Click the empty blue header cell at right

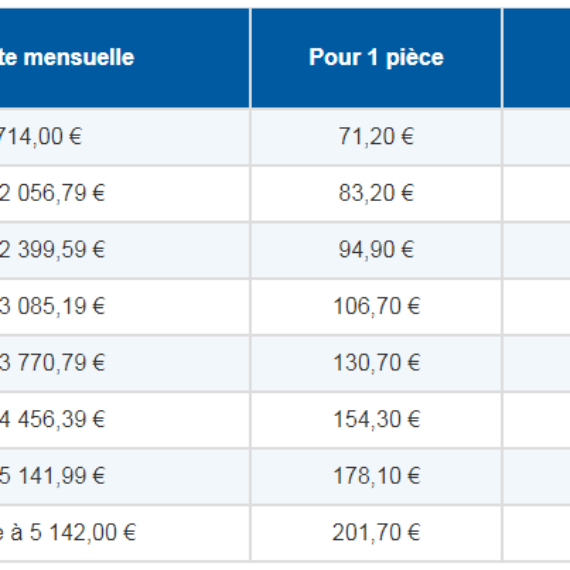coord(537,57)
